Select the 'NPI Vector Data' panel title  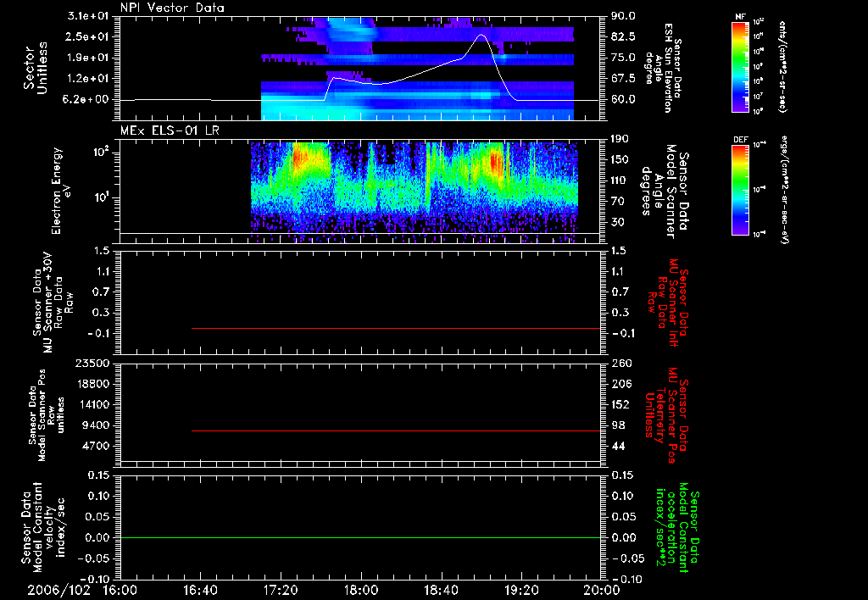(x=173, y=8)
